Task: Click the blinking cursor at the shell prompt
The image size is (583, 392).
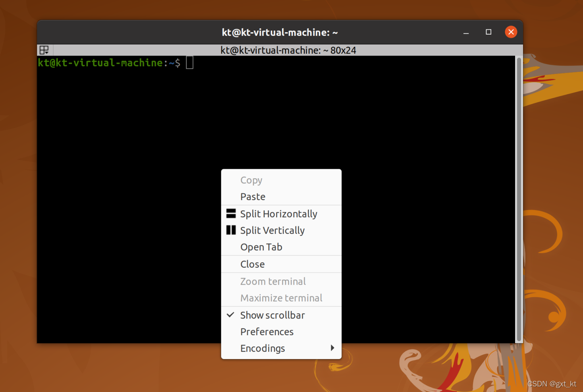Action: pyautogui.click(x=189, y=62)
